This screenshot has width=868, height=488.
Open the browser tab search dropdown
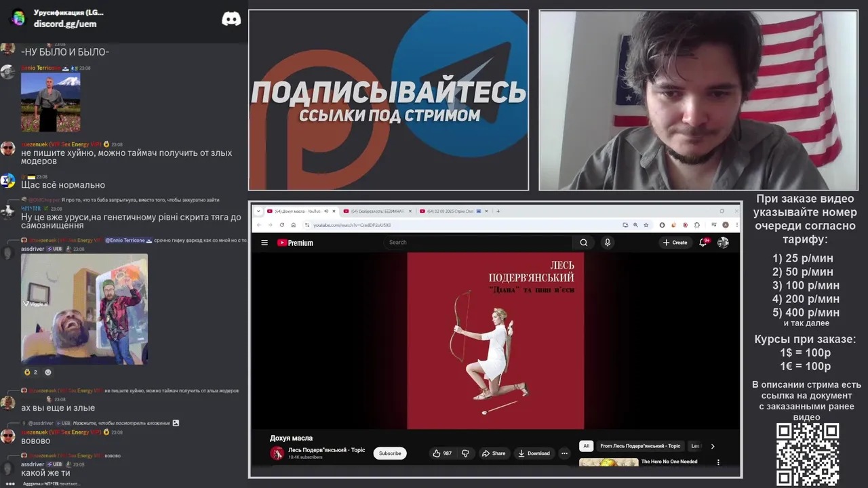(258, 211)
